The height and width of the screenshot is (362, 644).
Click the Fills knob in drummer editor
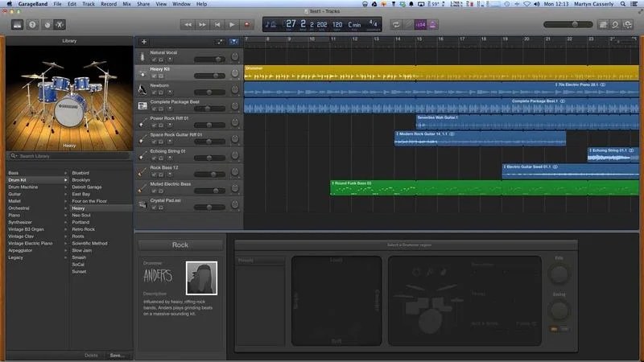559,274
